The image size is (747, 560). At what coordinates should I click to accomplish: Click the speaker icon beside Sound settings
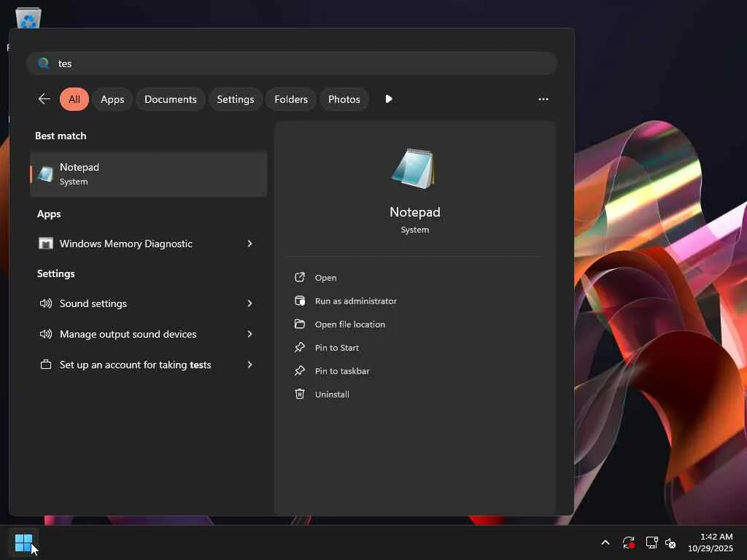click(x=46, y=303)
